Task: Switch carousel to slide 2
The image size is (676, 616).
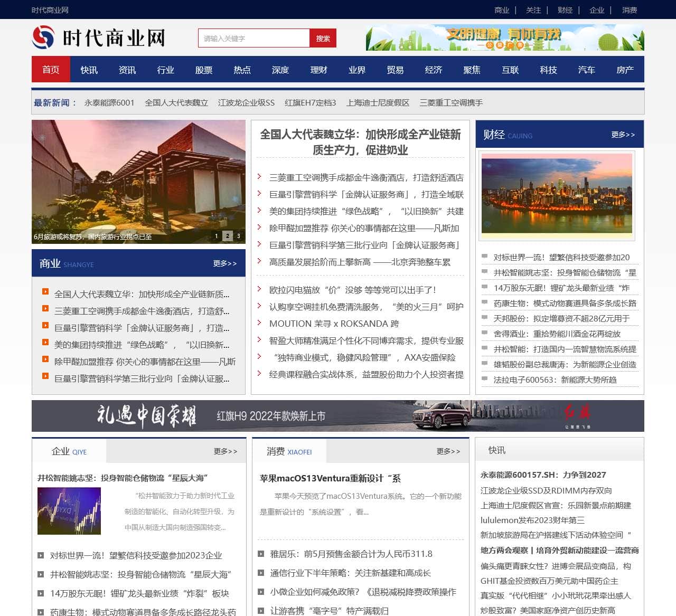Action: [x=227, y=236]
